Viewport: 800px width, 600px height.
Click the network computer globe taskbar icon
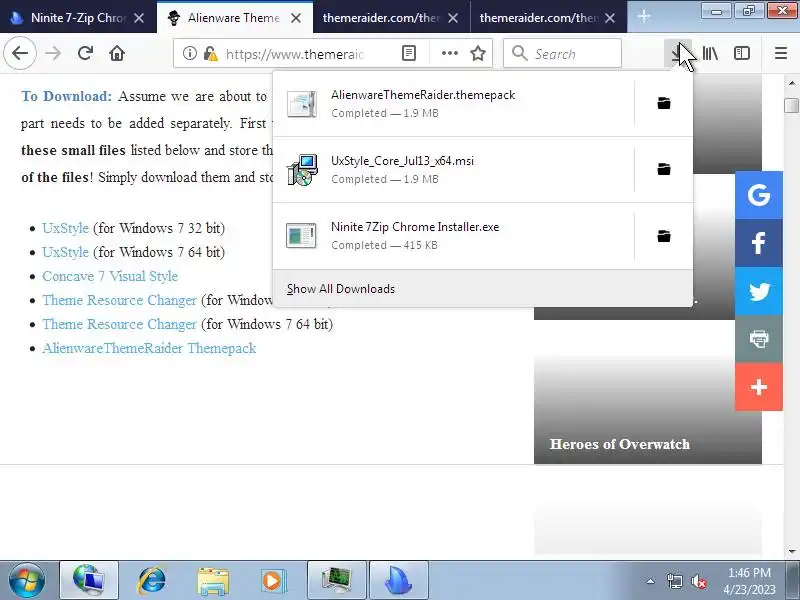89,580
